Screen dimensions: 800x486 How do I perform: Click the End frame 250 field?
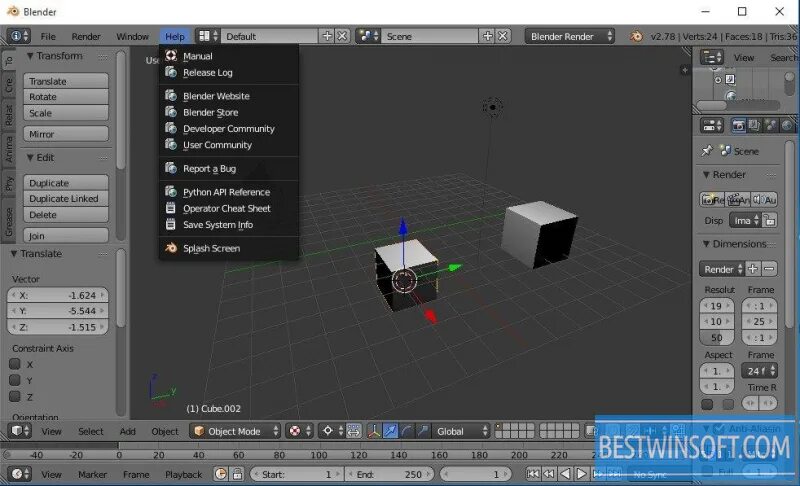[389, 474]
